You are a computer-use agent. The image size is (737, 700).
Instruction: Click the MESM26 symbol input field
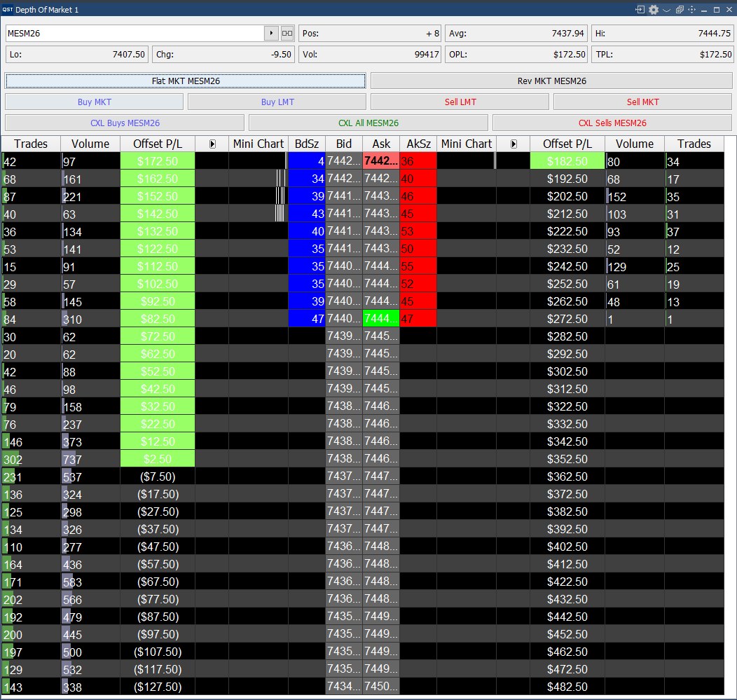[135, 34]
